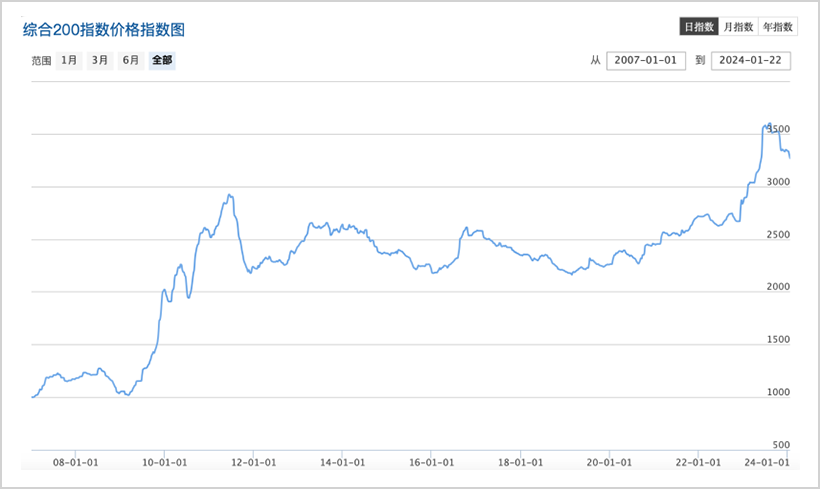Choose the 全部 range option
Image resolution: width=820 pixels, height=489 pixels.
(162, 60)
